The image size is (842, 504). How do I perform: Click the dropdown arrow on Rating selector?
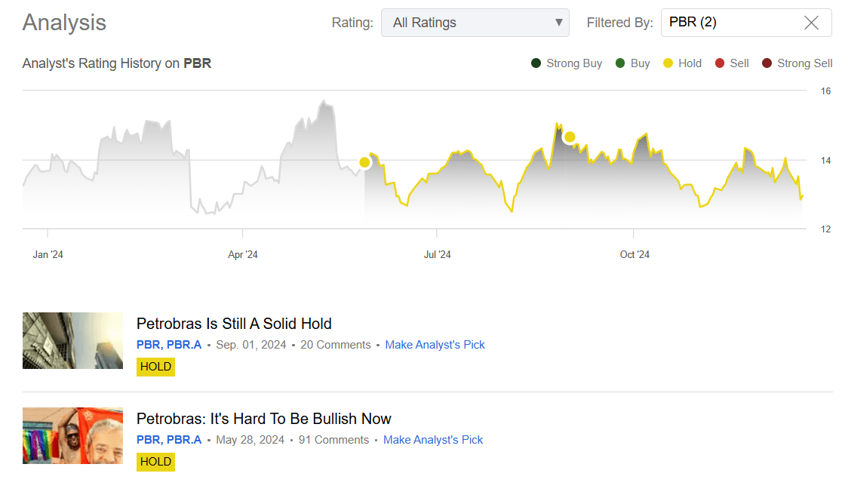point(558,22)
